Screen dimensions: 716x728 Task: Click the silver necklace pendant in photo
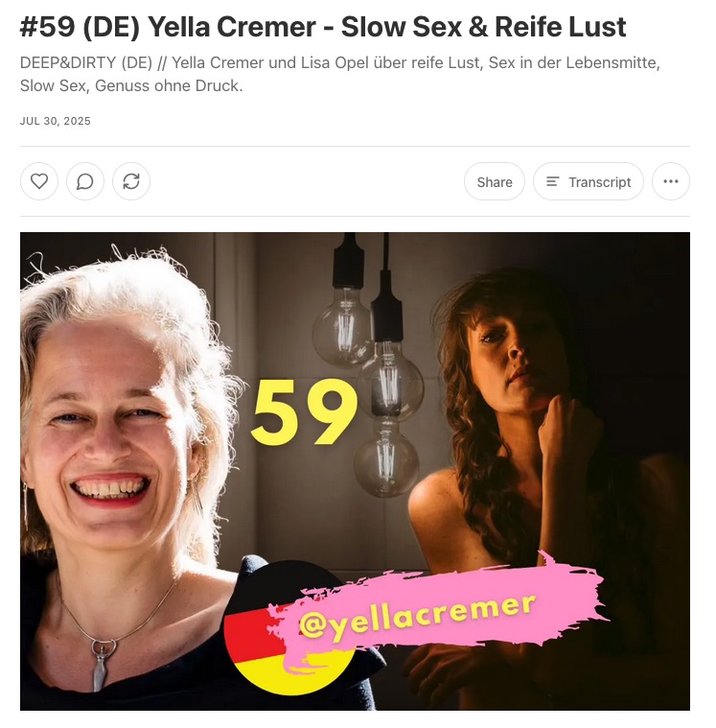(102, 665)
